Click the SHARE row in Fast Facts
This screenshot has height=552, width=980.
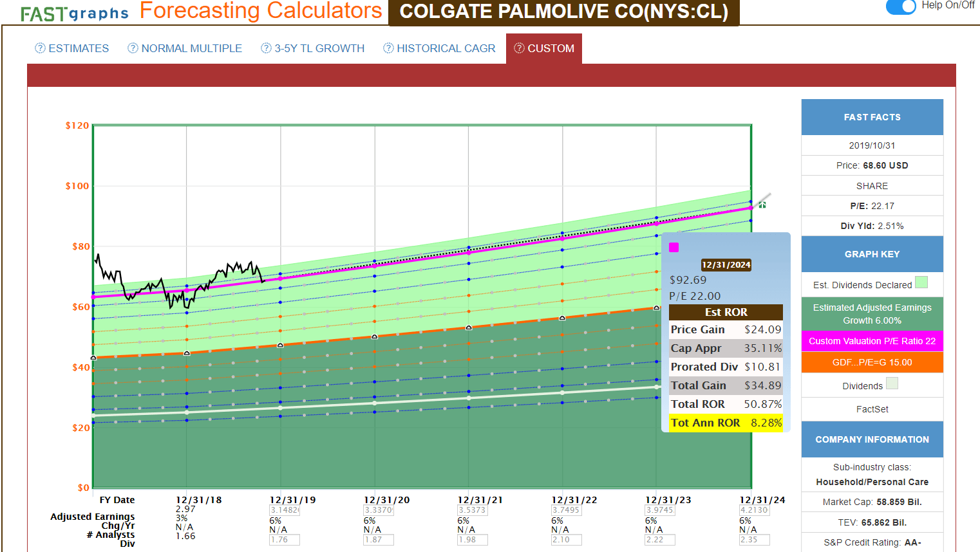click(x=872, y=186)
